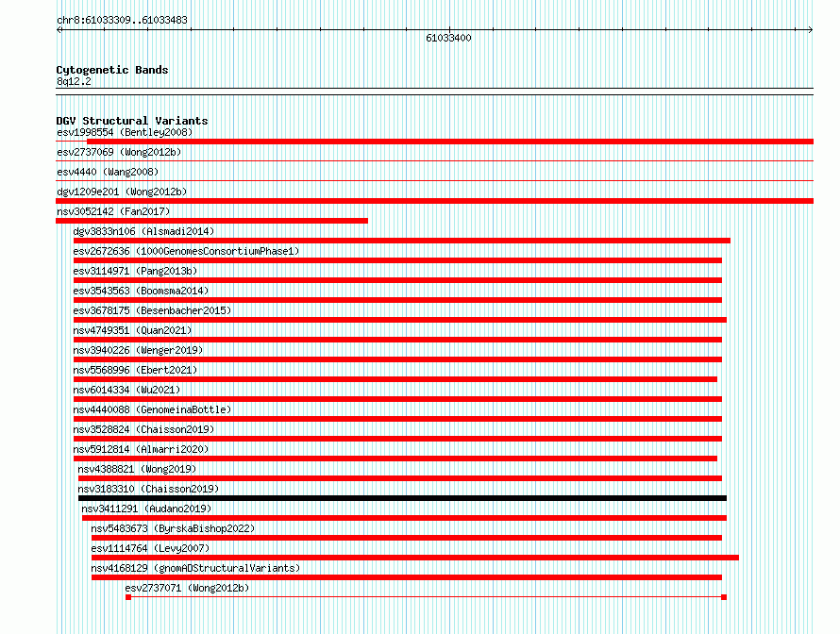Click the red nsv5483673 ByrskaBishop2022 bar
The height and width of the screenshot is (634, 840).
click(407, 538)
